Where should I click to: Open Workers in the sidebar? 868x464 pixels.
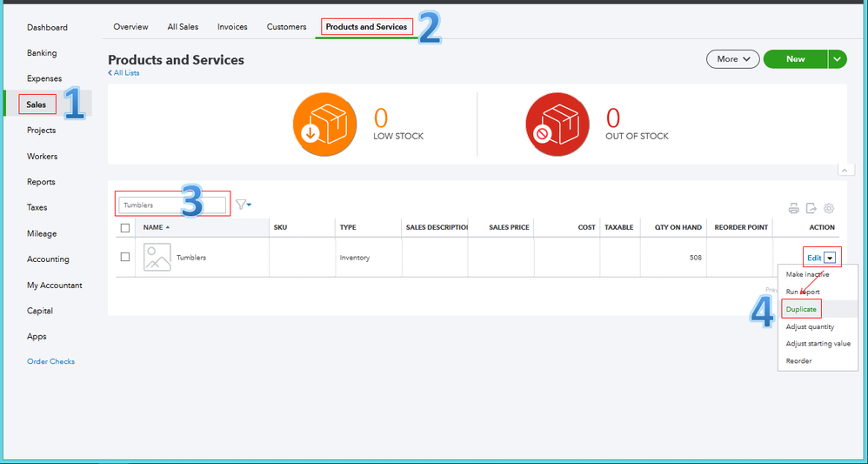42,157
